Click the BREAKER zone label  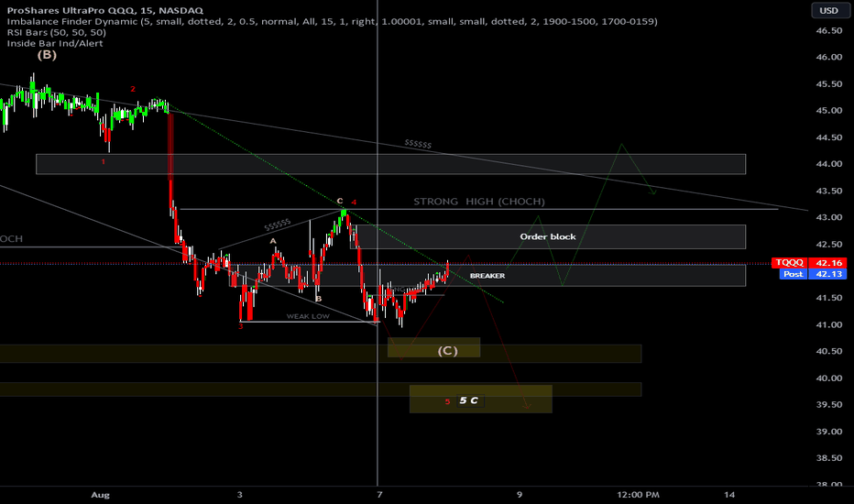[487, 276]
